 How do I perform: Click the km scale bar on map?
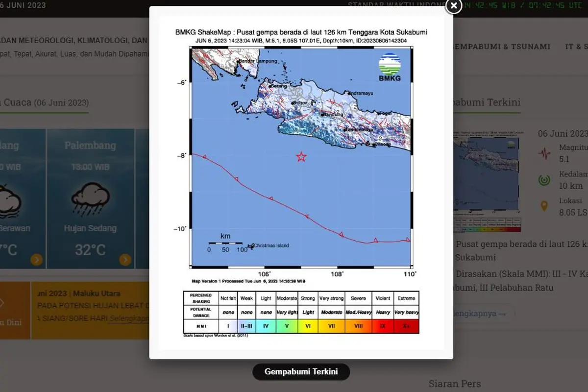click(x=225, y=243)
